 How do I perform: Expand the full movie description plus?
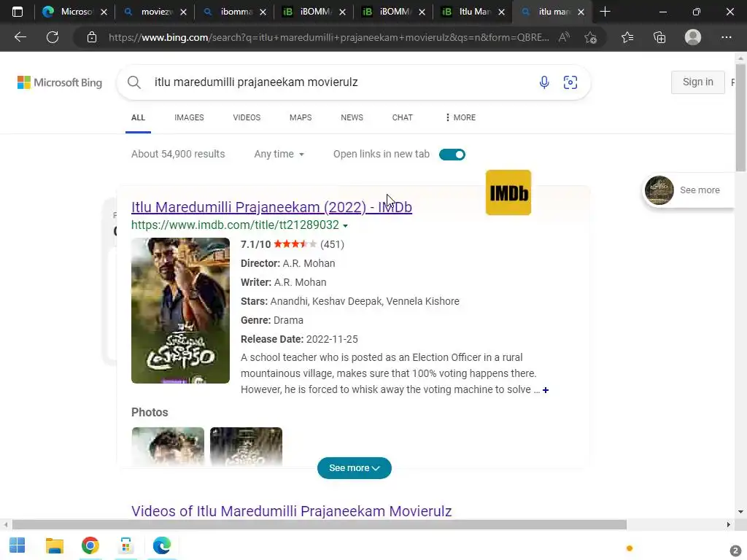click(546, 390)
